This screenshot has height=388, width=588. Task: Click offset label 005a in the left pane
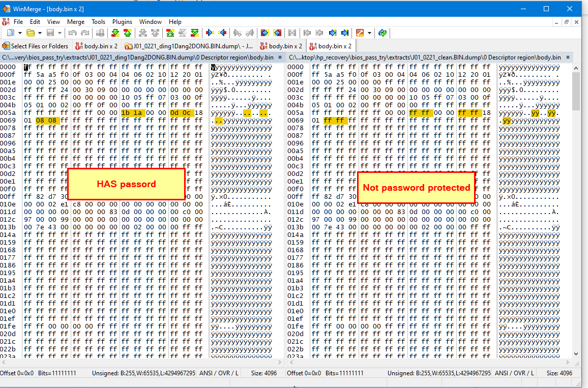click(8, 113)
